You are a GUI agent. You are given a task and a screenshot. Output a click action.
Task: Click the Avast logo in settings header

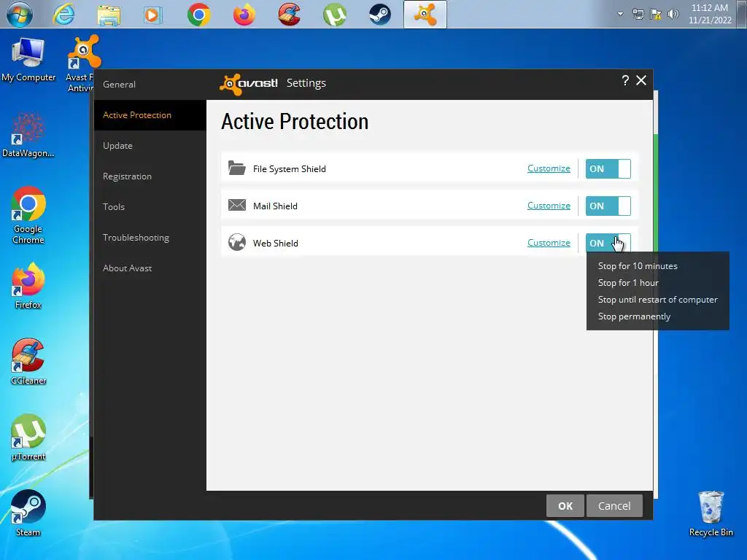point(249,84)
